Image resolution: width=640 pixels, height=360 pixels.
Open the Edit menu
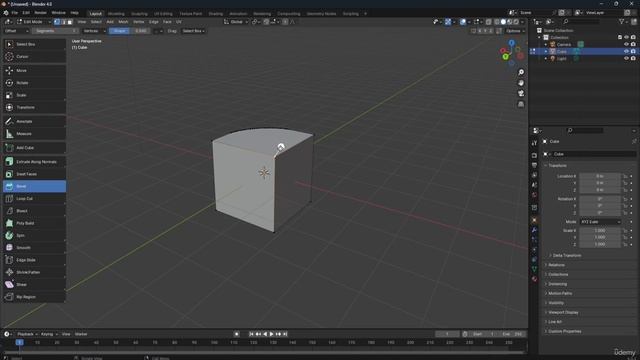tap(26, 13)
